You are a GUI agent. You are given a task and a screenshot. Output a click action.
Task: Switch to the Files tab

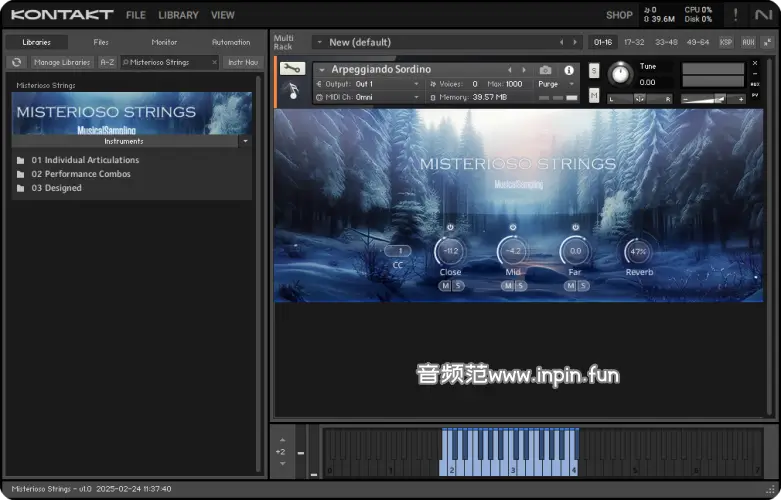pos(101,42)
